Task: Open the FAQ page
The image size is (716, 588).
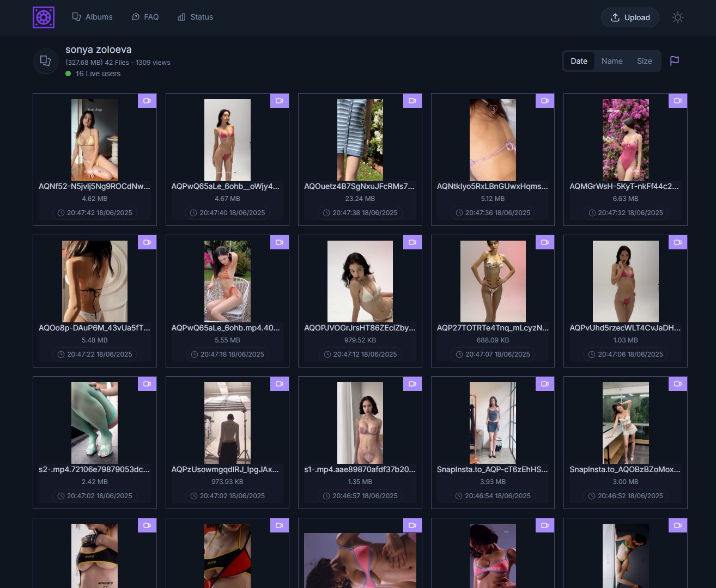Action: point(145,17)
